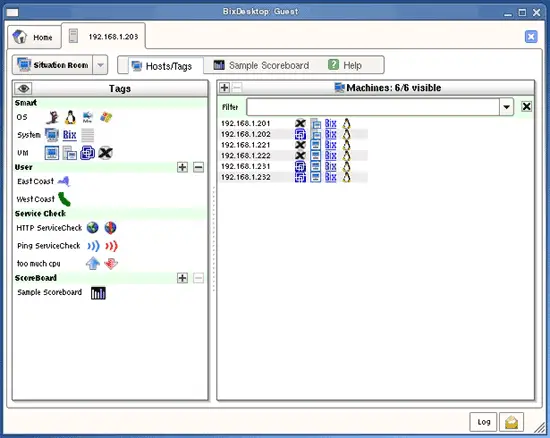Click the screen icon on 192.168.1.231 row
This screenshot has width=550, height=438.
315,166
